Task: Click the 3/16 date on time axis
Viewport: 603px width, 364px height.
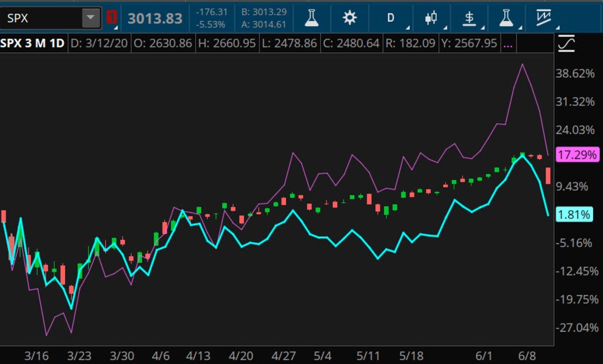Action: tap(37, 356)
